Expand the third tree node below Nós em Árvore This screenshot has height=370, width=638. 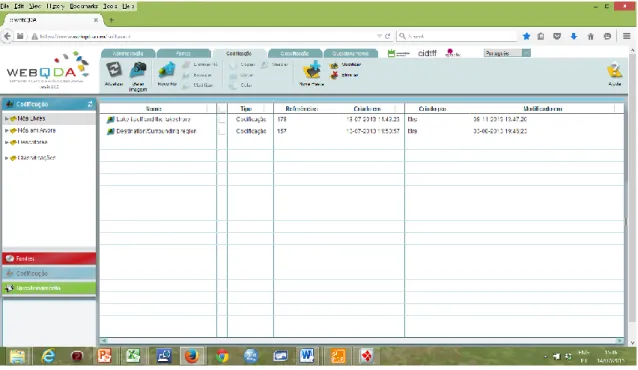click(7, 142)
